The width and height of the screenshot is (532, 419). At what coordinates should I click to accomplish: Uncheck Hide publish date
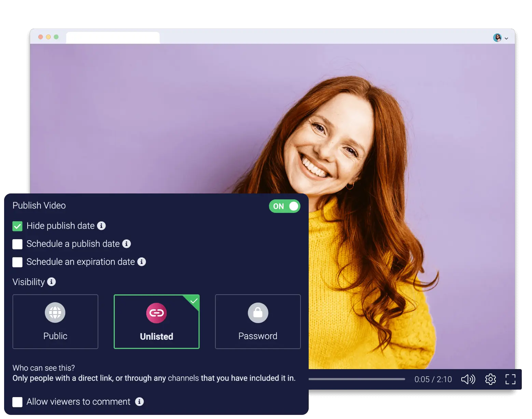pyautogui.click(x=17, y=226)
